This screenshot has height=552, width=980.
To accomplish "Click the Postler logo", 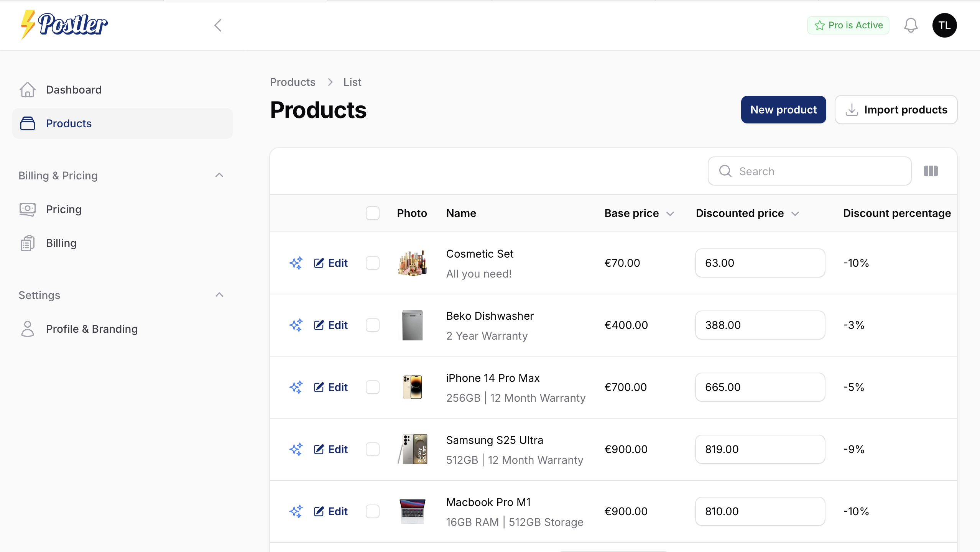I will click(x=64, y=25).
